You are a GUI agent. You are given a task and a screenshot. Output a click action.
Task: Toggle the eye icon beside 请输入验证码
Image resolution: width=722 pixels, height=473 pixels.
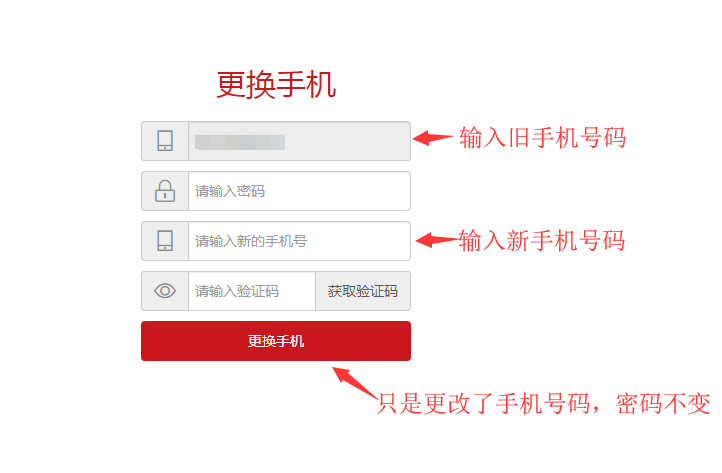pos(165,291)
